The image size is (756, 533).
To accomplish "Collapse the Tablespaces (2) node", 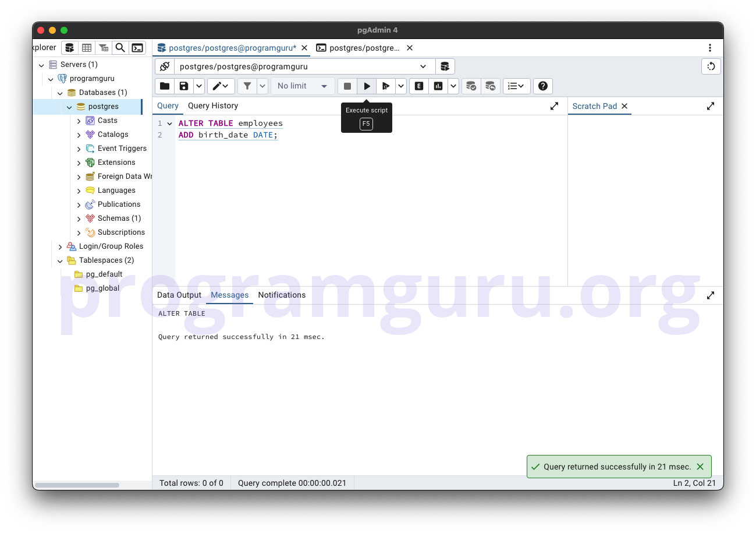I will pyautogui.click(x=60, y=260).
